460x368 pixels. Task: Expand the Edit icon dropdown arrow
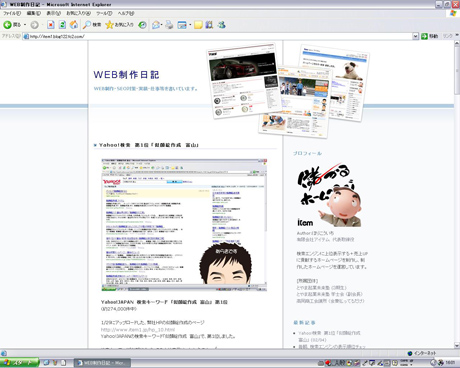click(x=190, y=25)
